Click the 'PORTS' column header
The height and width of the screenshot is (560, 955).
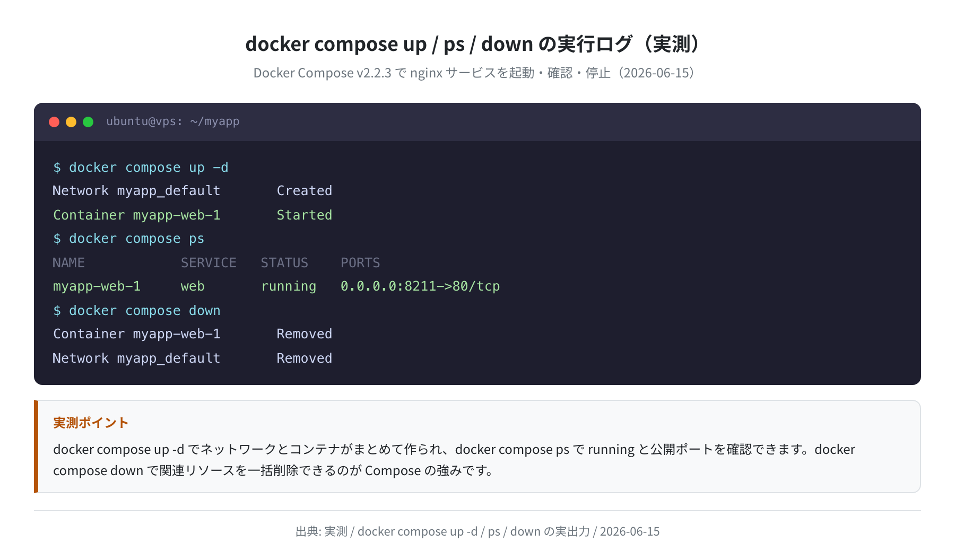pyautogui.click(x=360, y=263)
